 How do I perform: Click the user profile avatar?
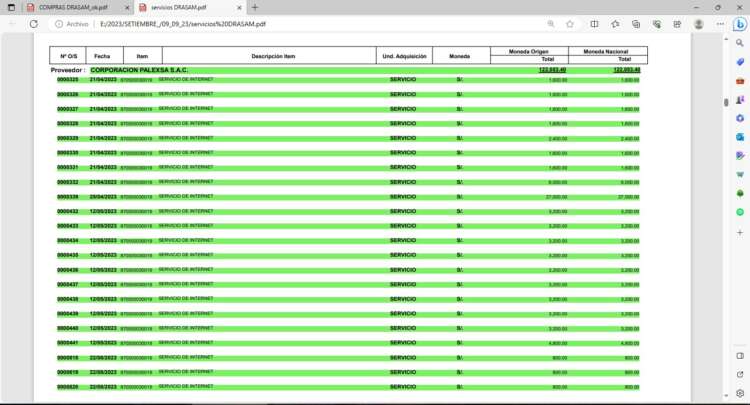pos(698,23)
